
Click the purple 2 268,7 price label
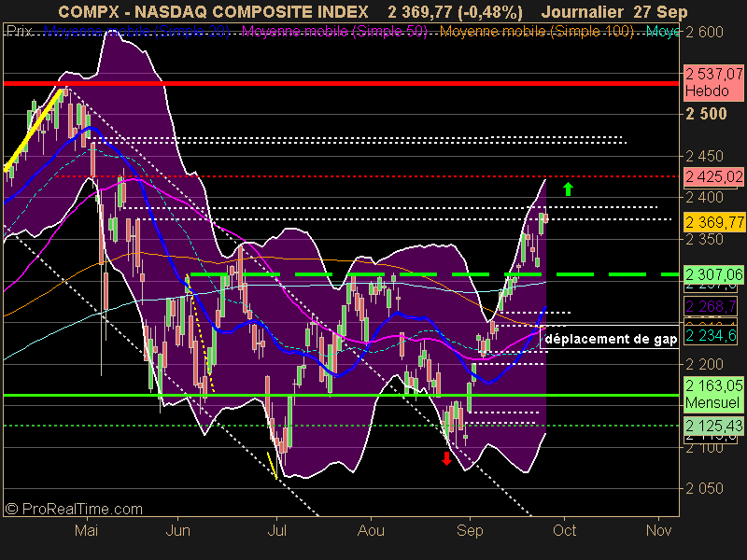711,306
